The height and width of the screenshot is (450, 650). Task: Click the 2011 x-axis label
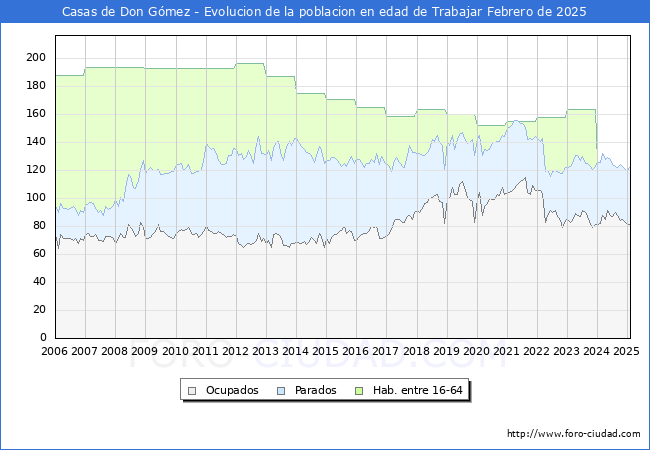(205, 351)
